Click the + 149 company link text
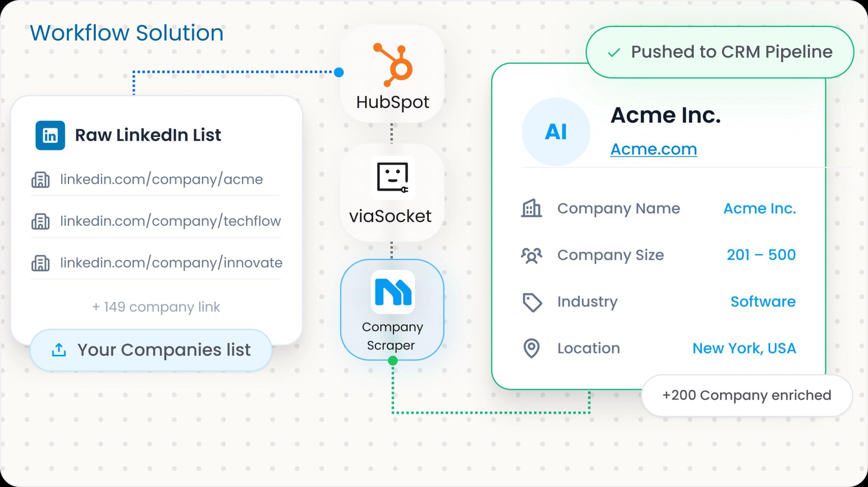Viewport: 868px width, 487px height. (156, 307)
